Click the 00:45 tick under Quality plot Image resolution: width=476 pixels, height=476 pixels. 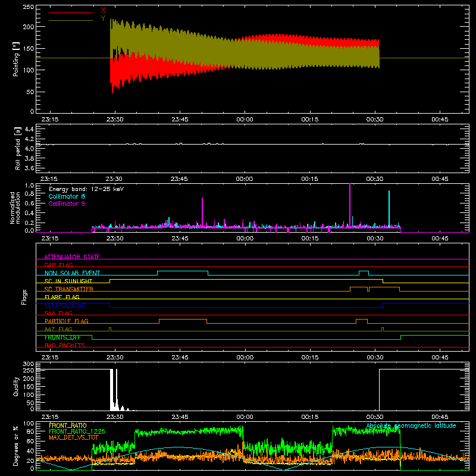pyautogui.click(x=440, y=417)
